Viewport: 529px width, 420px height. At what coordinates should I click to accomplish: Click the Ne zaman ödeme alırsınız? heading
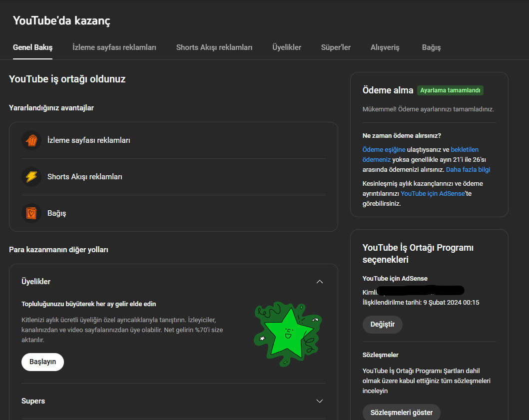coord(402,136)
